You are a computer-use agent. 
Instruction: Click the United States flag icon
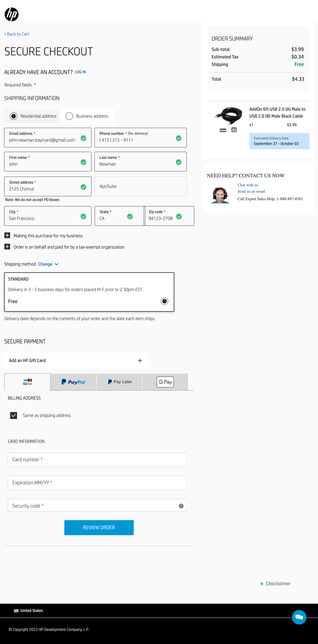[x=16, y=610]
